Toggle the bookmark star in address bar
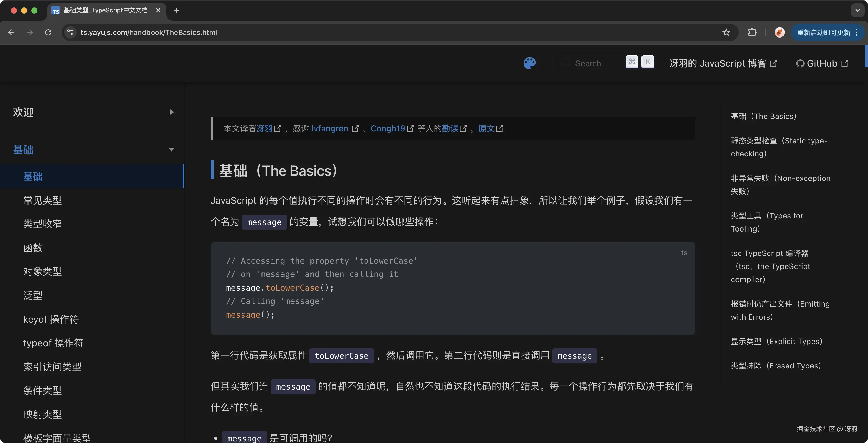 click(726, 32)
